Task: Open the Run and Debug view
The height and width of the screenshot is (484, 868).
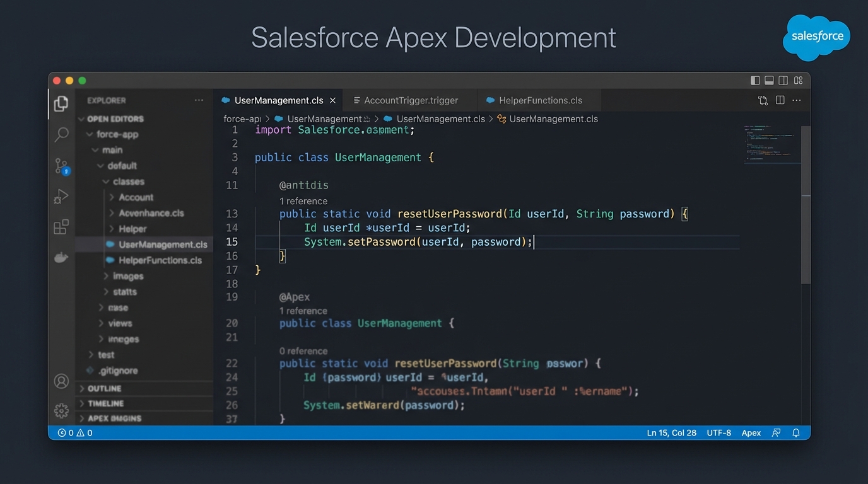Action: pos(61,197)
